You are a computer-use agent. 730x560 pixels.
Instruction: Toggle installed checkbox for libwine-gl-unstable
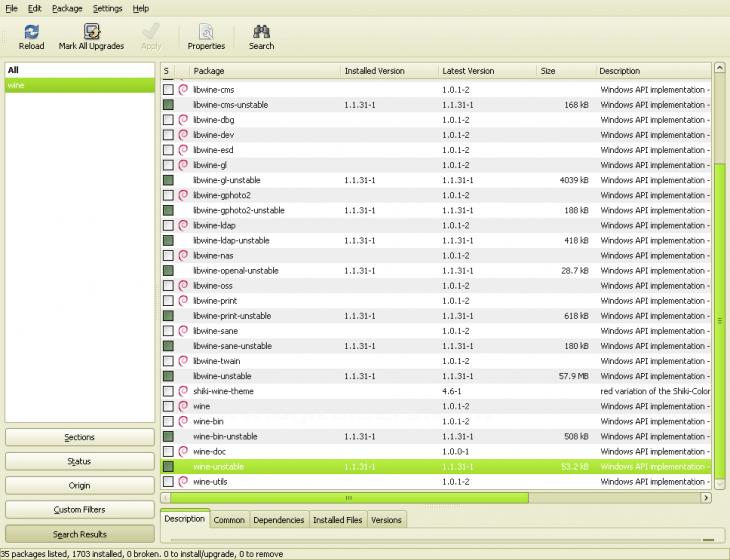[x=168, y=180]
